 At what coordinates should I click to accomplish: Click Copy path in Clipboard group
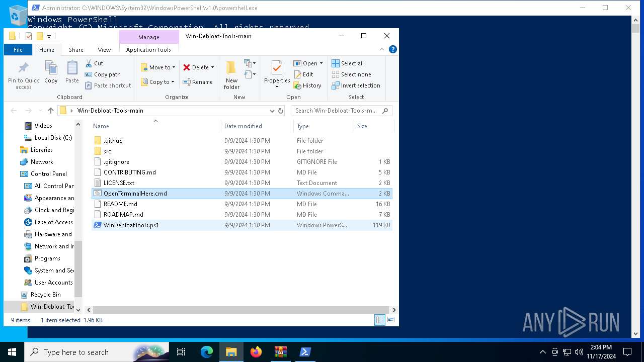coord(103,74)
